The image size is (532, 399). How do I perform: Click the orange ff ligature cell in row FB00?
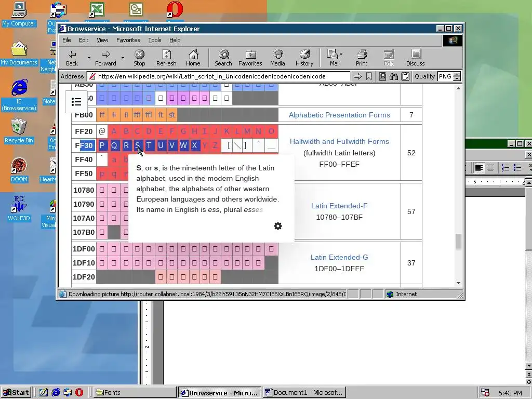pos(102,115)
